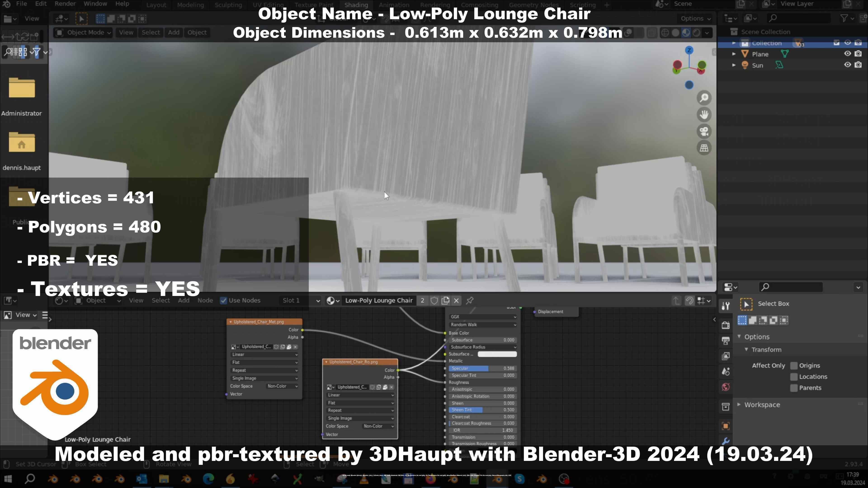This screenshot has height=488, width=868.
Task: Click the Subsurface color white swatch
Action: [x=497, y=354]
